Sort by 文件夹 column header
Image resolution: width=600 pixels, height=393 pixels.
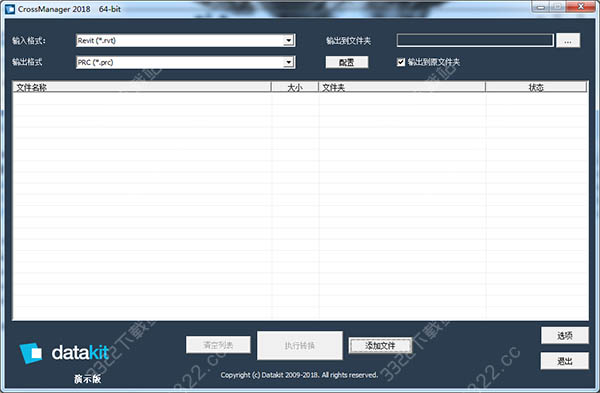(402, 87)
